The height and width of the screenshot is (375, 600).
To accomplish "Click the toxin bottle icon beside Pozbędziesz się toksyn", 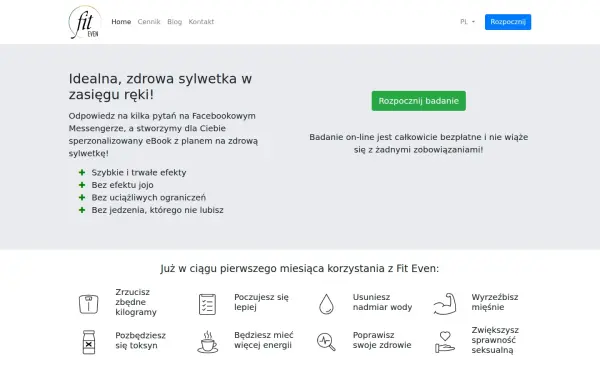I will pos(89,342).
